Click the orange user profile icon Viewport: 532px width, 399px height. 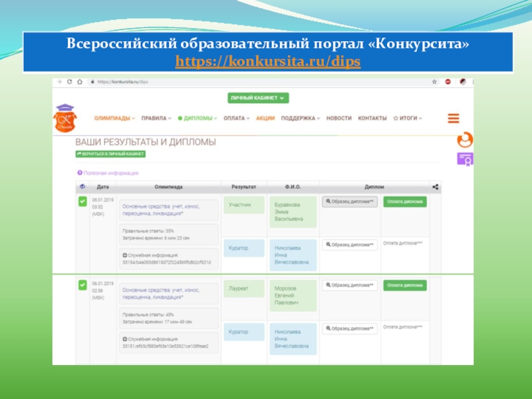pos(465,140)
